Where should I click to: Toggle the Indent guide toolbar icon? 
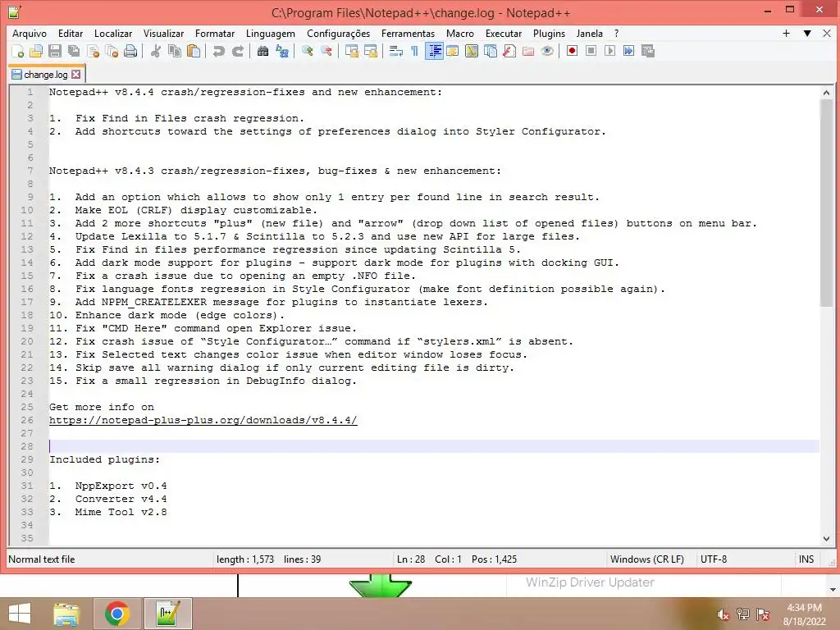tap(434, 51)
